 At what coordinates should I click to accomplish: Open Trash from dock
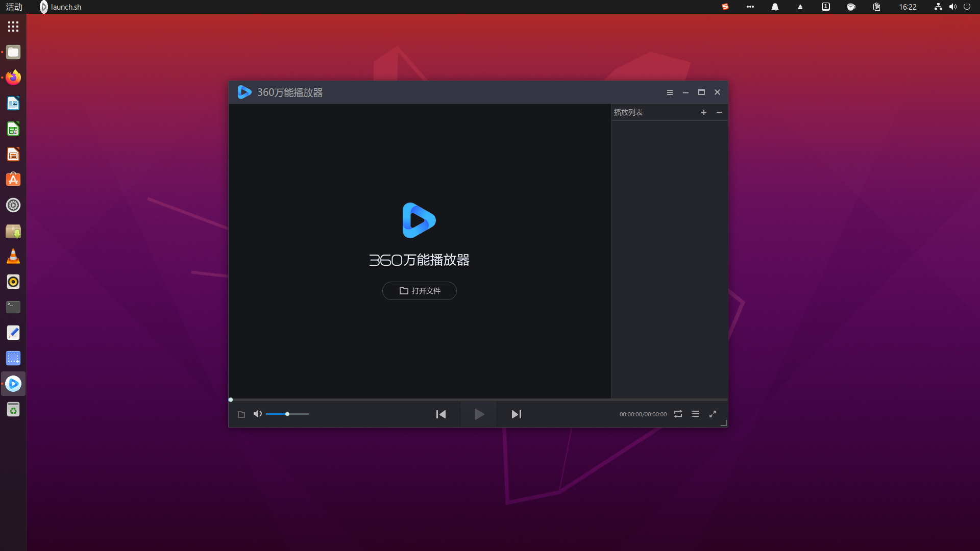pos(13,409)
